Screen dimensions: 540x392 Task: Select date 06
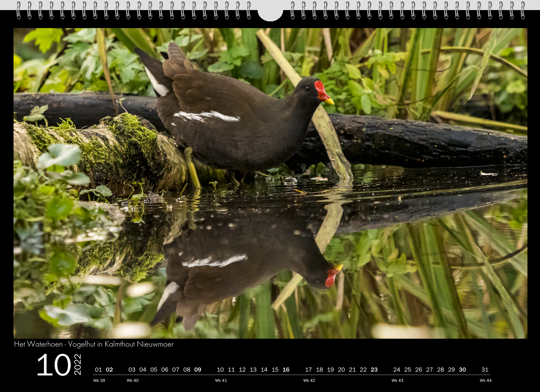(165, 369)
